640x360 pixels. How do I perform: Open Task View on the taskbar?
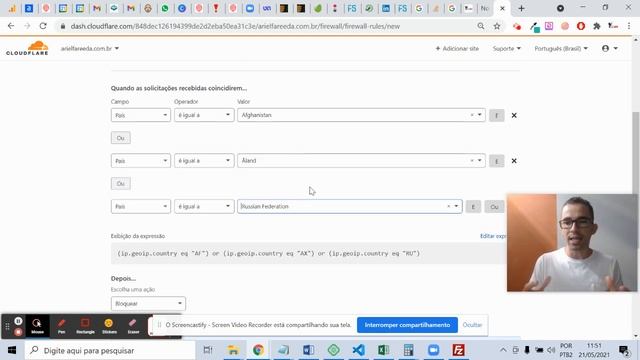pyautogui.click(x=208, y=350)
